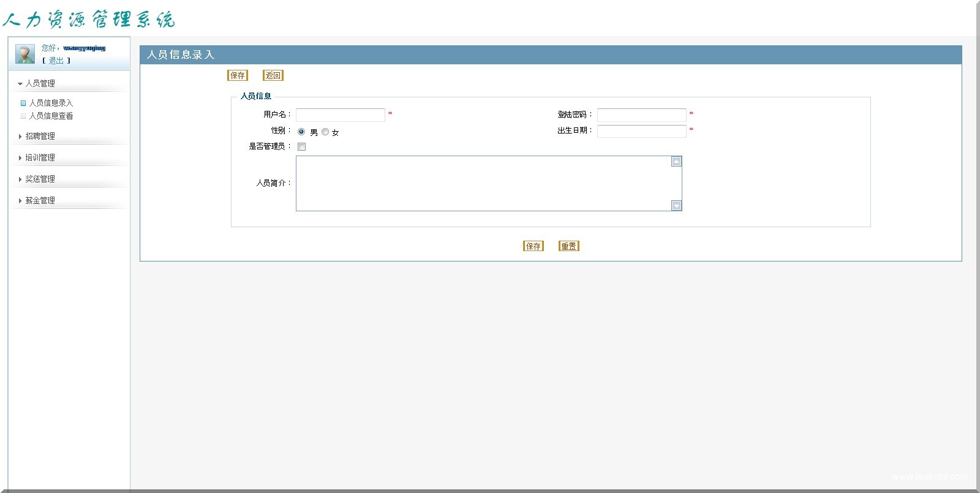The height and width of the screenshot is (493, 980).
Task: Click into the 出生日期 field
Action: (x=641, y=131)
